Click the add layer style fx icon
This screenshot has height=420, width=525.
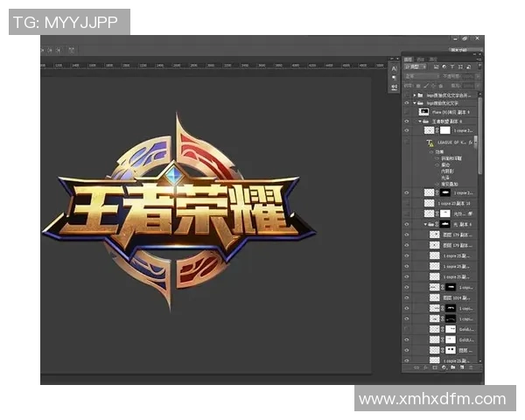tap(425, 367)
